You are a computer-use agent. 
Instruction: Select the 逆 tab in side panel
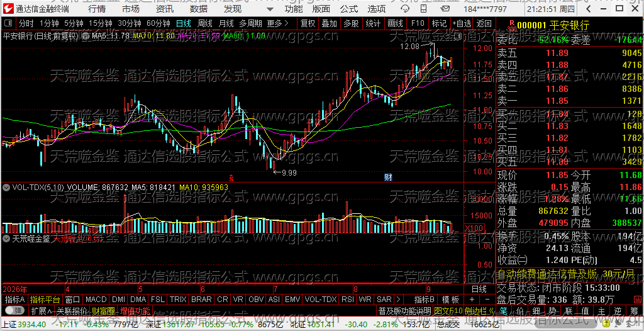(x=618, y=310)
